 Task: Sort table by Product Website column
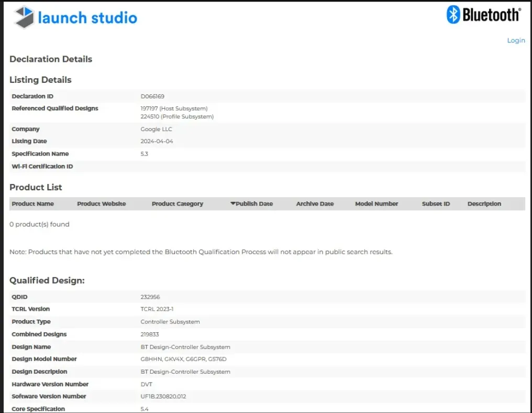tap(102, 204)
